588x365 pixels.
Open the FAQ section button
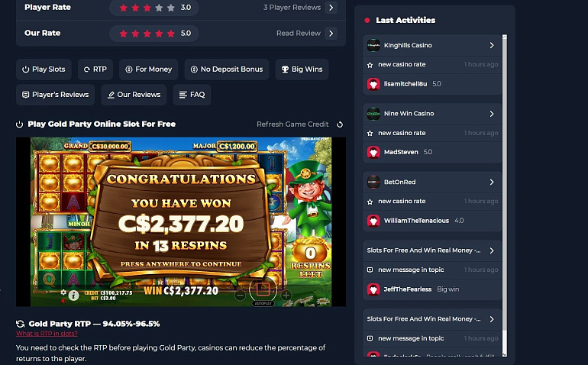pyautogui.click(x=192, y=95)
